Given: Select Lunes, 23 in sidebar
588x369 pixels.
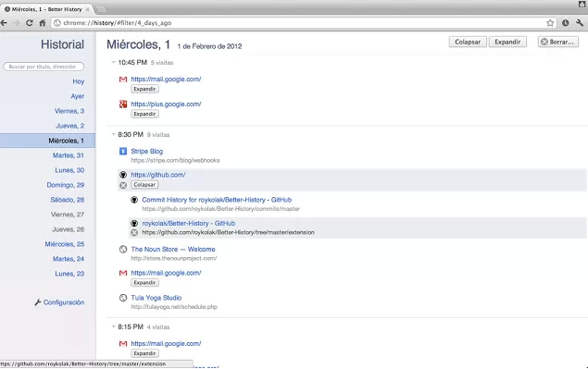Looking at the screenshot, I should [69, 274].
